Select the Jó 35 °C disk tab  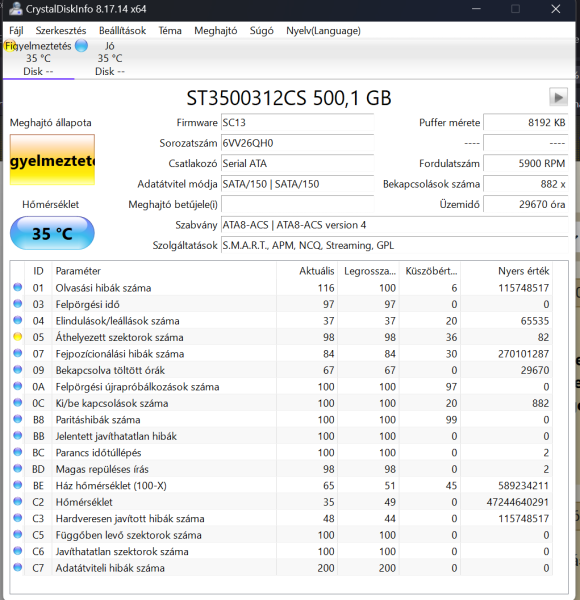click(110, 59)
